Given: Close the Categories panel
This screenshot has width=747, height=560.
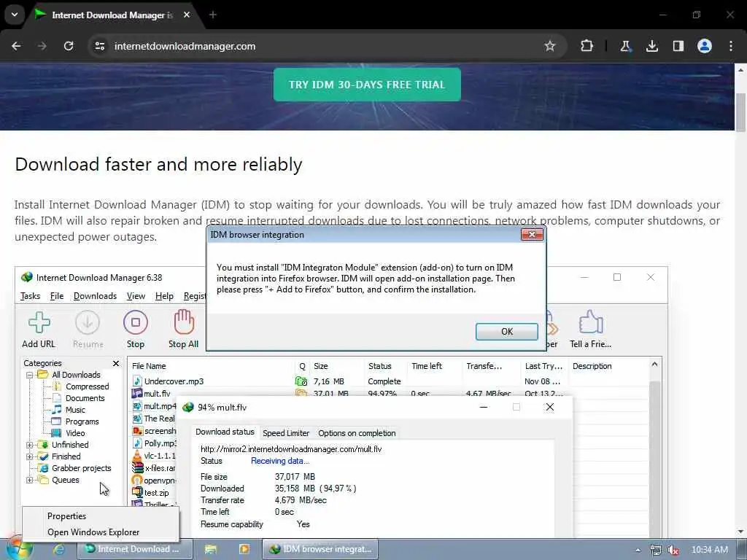Looking at the screenshot, I should pyautogui.click(x=116, y=363).
